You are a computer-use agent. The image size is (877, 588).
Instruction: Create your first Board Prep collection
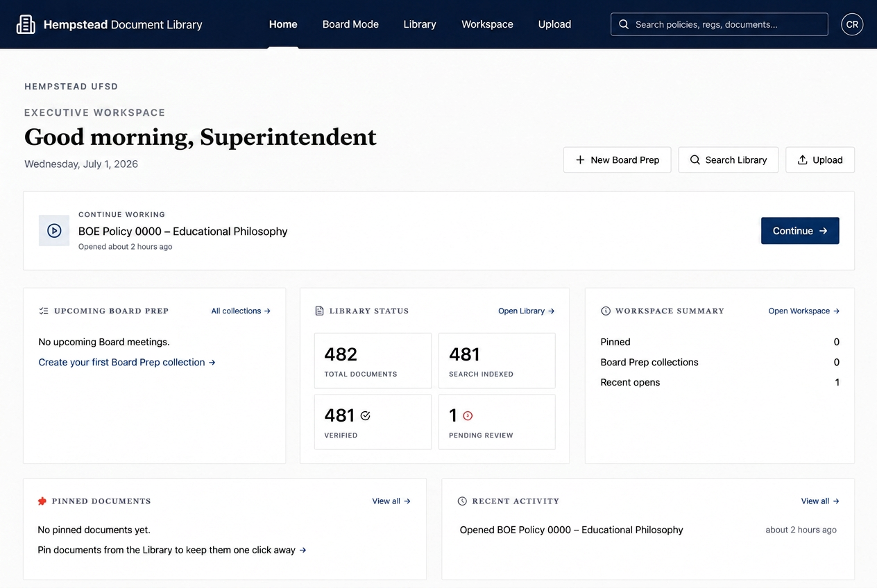click(127, 362)
